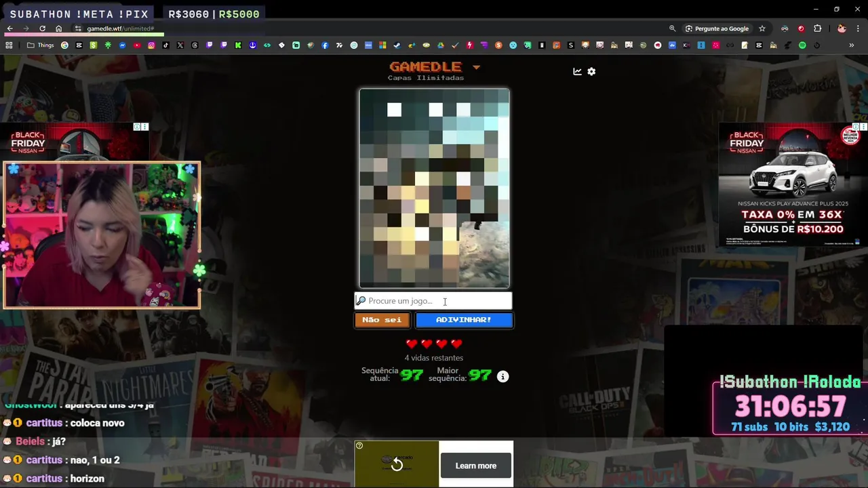
Task: Go back using browser back arrow
Action: (9, 28)
